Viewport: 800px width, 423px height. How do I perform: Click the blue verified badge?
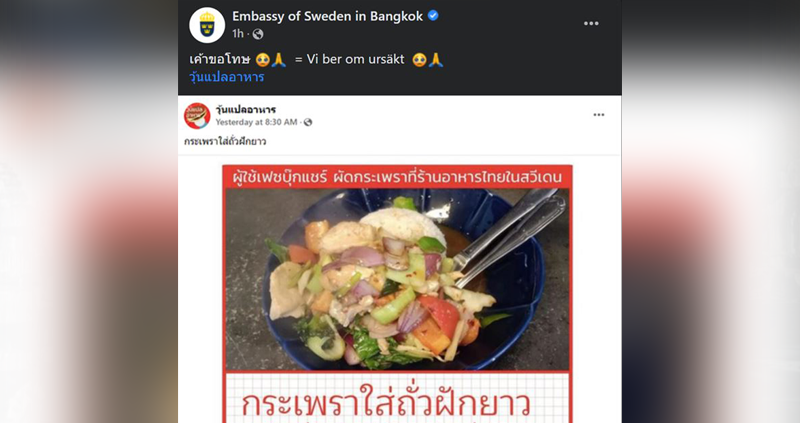pos(433,16)
